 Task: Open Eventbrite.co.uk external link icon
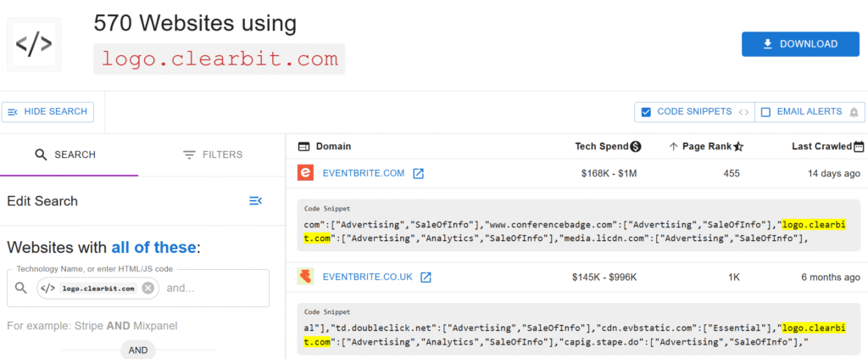[426, 278]
